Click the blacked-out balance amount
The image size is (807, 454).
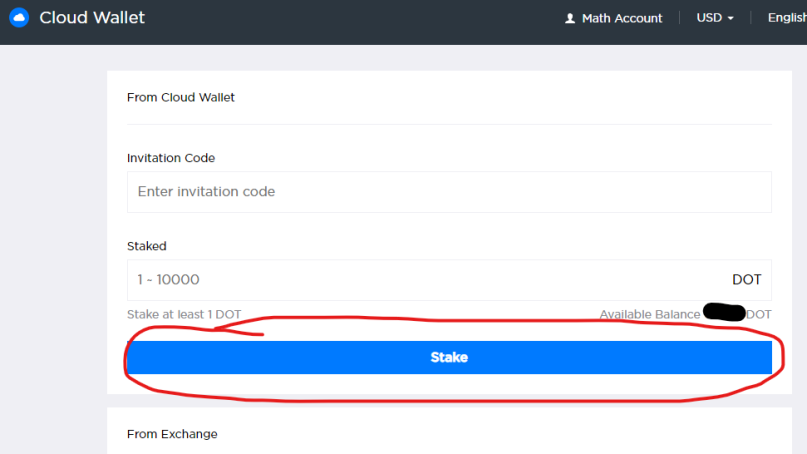point(724,312)
